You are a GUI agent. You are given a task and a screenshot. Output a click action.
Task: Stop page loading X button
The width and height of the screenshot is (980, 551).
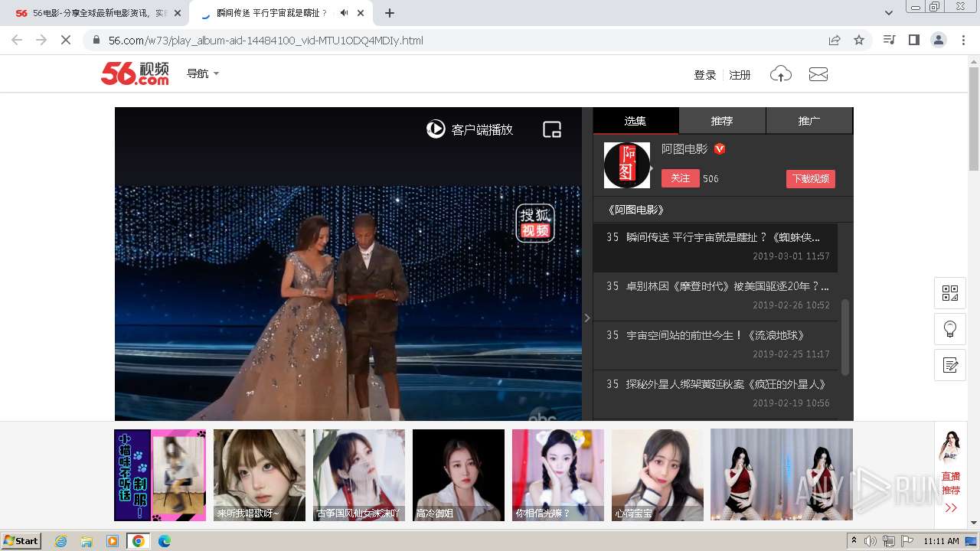[x=66, y=40]
